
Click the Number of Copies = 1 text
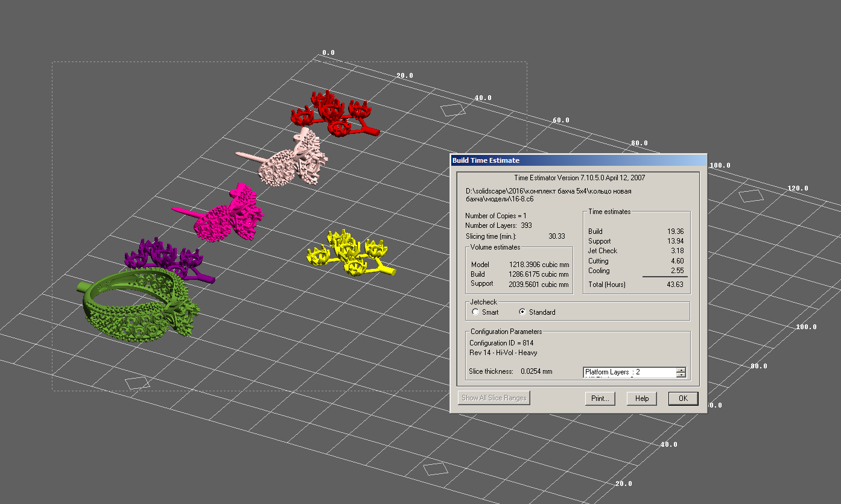(x=496, y=216)
